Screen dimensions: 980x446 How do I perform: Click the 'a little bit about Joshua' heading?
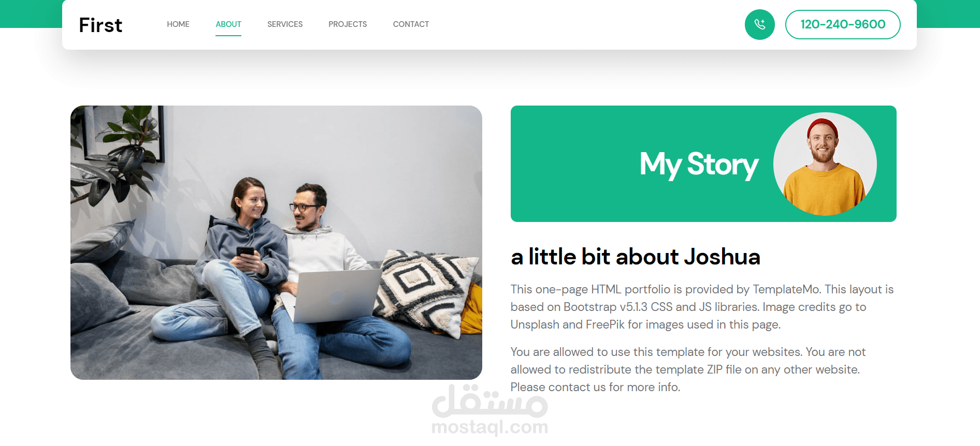click(x=636, y=257)
